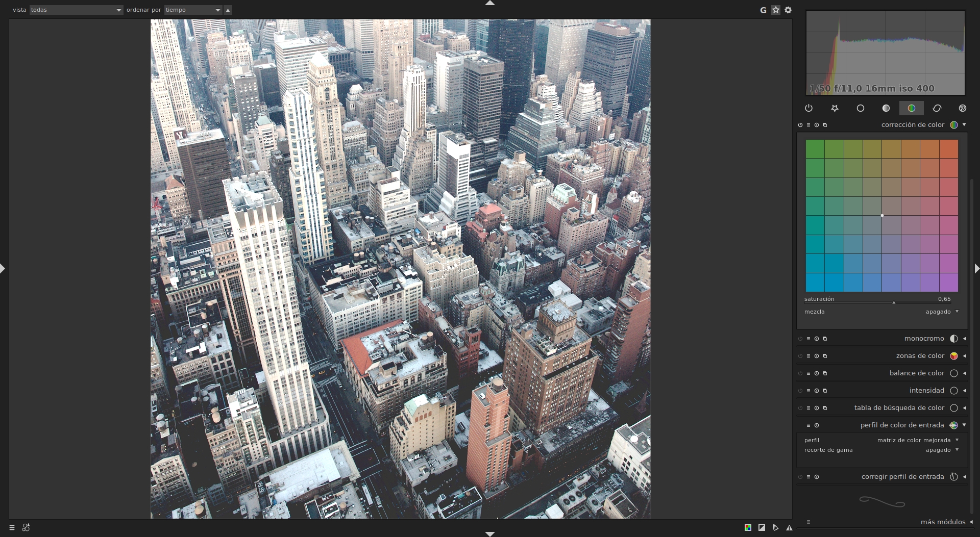Toggle clipping indicator icon

coord(762,528)
